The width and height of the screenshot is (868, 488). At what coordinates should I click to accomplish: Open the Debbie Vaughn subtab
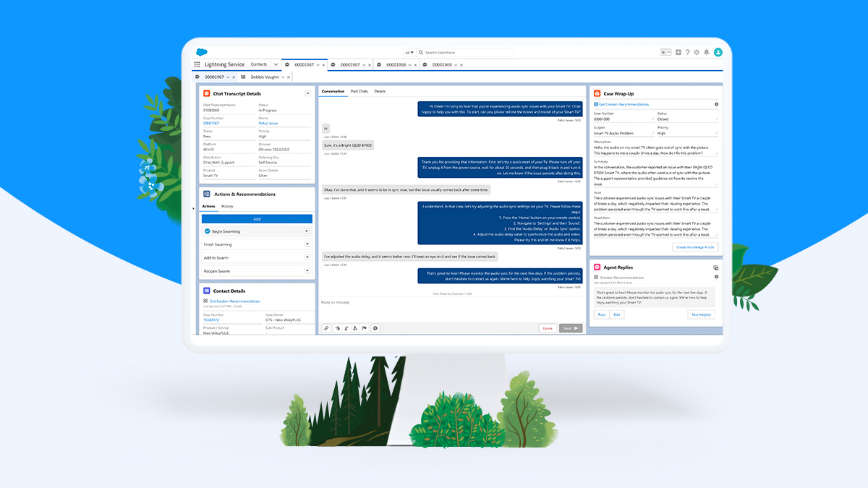(265, 77)
